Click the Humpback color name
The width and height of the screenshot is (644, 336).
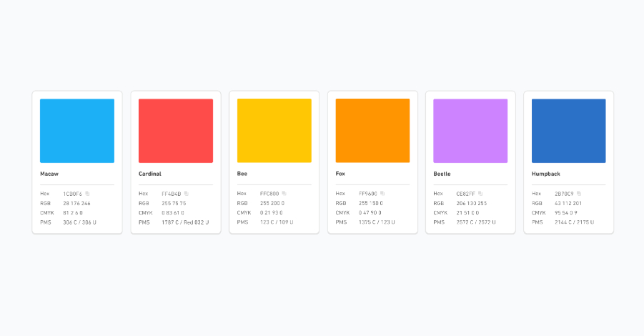[x=546, y=174]
